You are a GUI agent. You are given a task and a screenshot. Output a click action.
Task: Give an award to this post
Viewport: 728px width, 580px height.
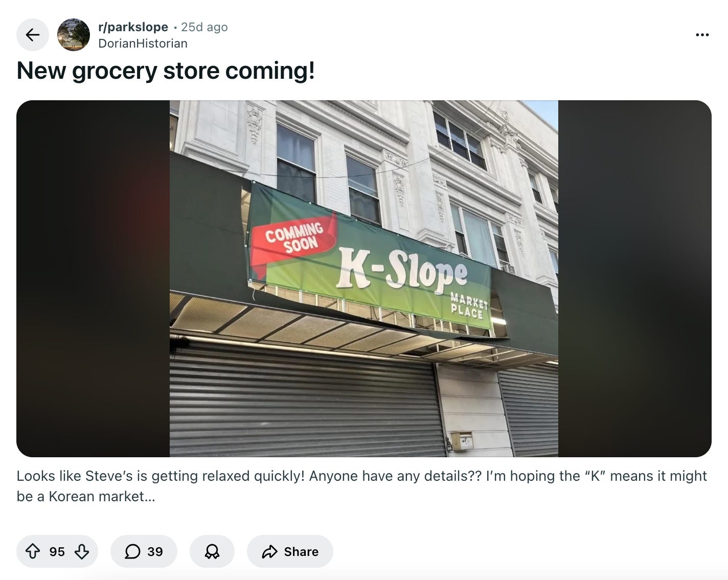point(212,551)
